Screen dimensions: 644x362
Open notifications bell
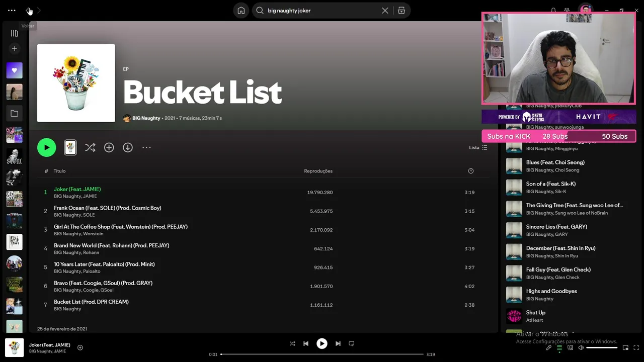(553, 10)
